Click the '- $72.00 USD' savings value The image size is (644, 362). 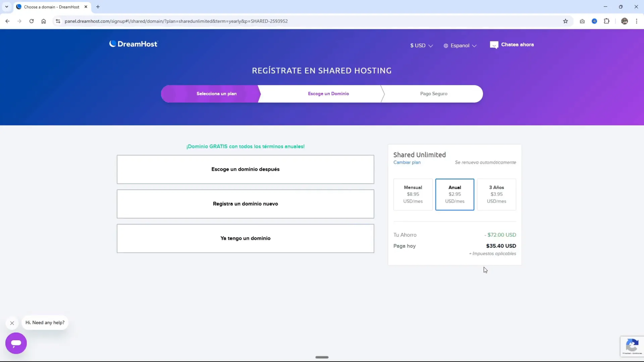(x=500, y=235)
